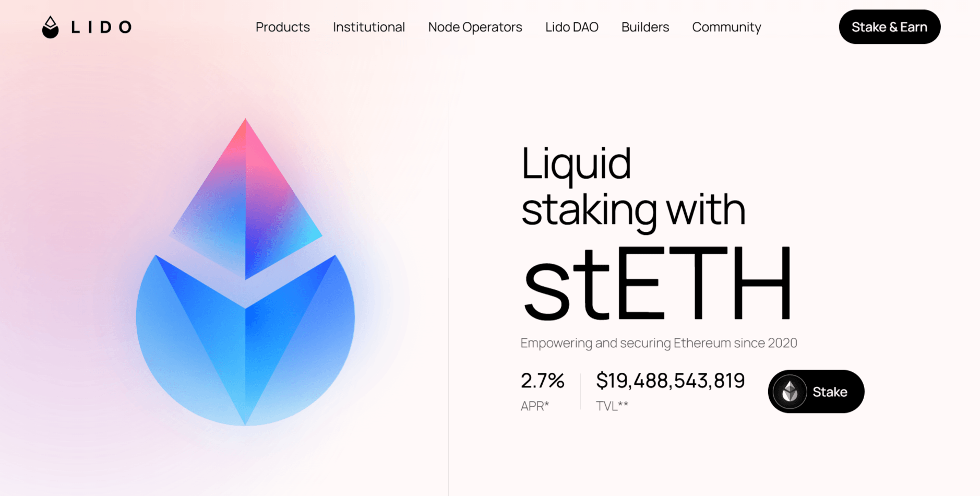Screen dimensions: 980x496
Task: Click the TVL** footnote label
Action: tap(612, 405)
